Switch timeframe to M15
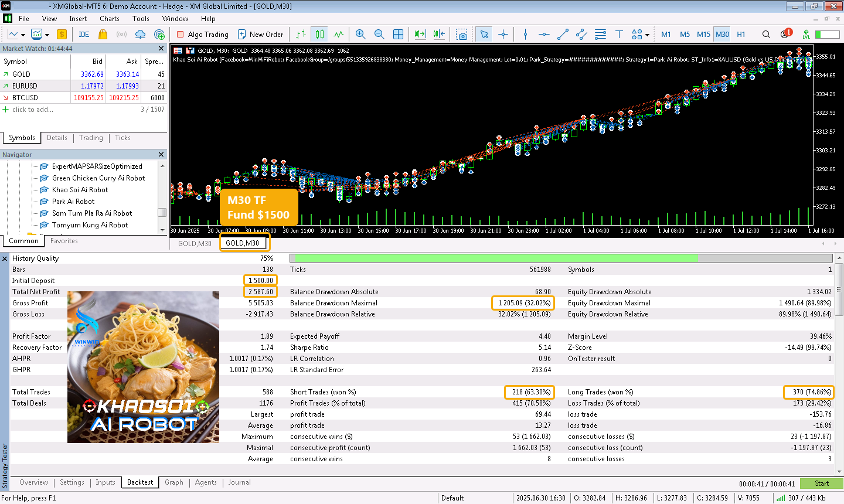844x504 pixels. (703, 35)
